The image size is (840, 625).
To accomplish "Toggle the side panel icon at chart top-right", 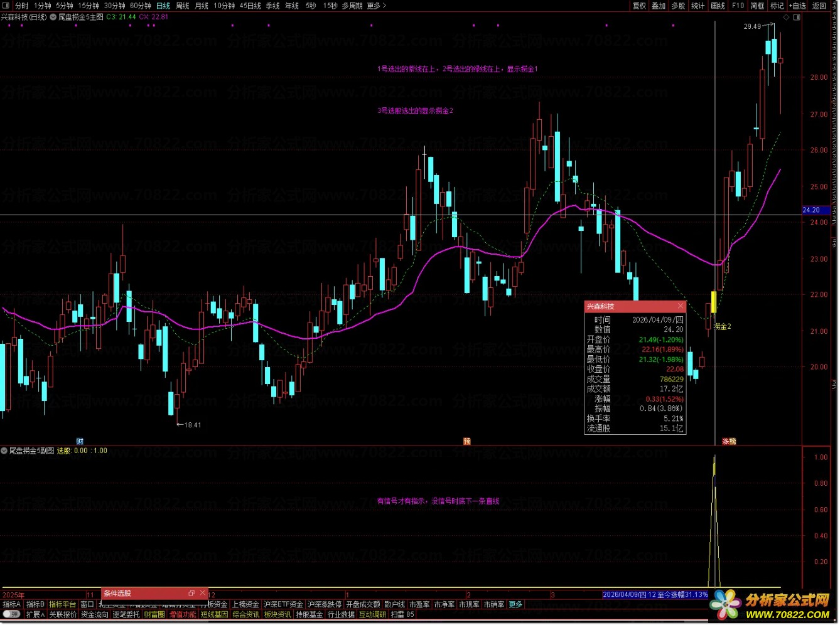I will coord(797,17).
